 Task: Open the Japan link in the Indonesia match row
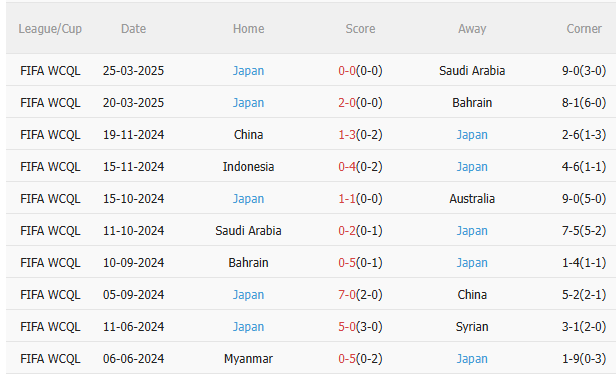point(472,167)
